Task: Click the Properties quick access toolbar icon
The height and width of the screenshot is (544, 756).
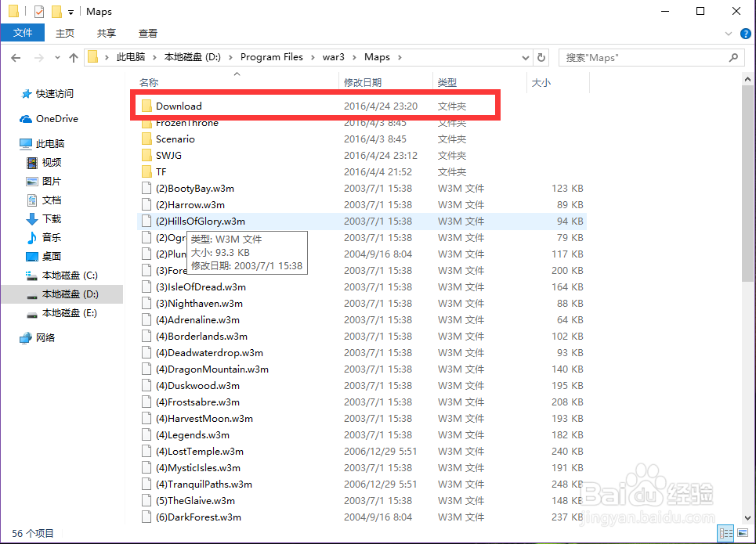Action: tap(39, 11)
